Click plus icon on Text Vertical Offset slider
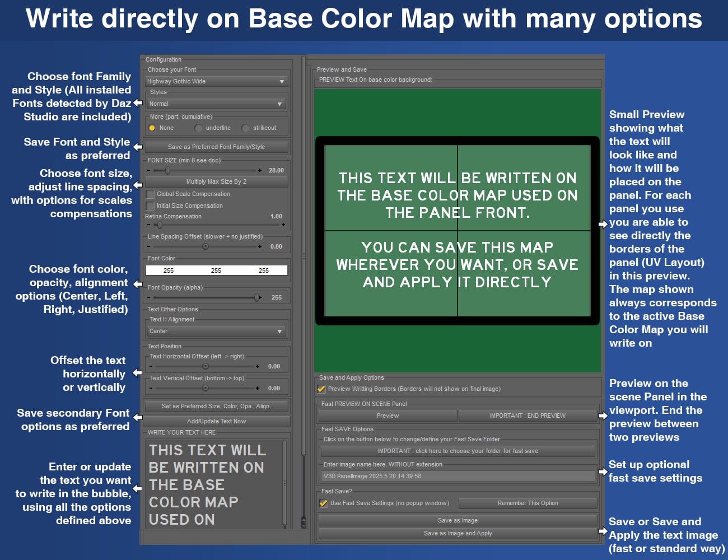This screenshot has height=560, width=728. 258,388
